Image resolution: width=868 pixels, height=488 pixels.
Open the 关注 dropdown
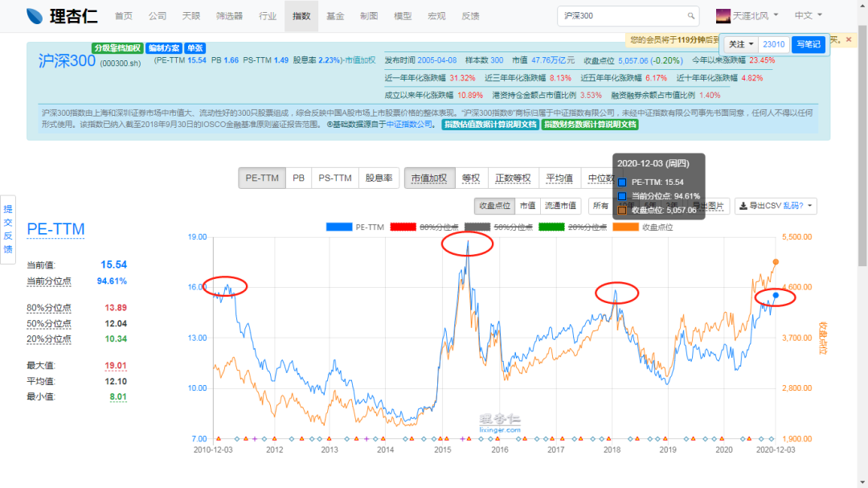(741, 44)
